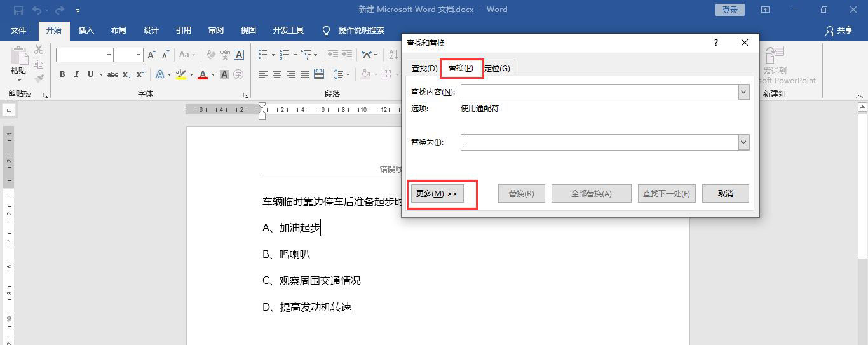Click the Center alignment icon
868x345 pixels.
(x=277, y=74)
